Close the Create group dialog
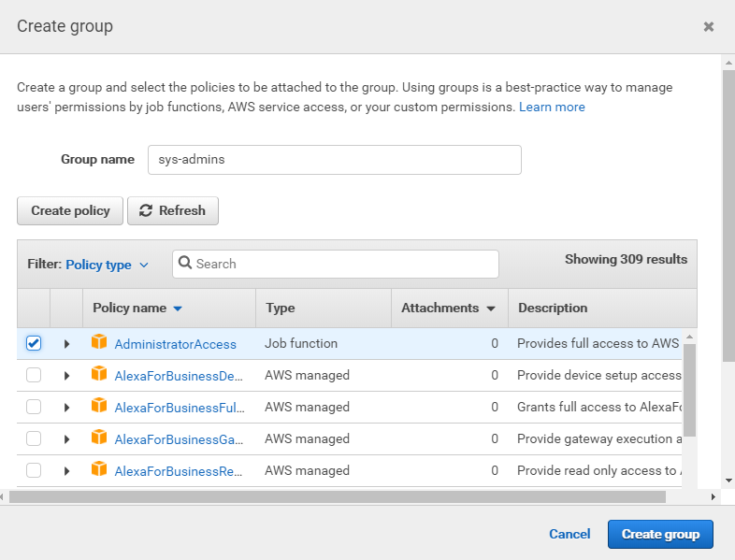This screenshot has height=560, width=735. tap(709, 27)
